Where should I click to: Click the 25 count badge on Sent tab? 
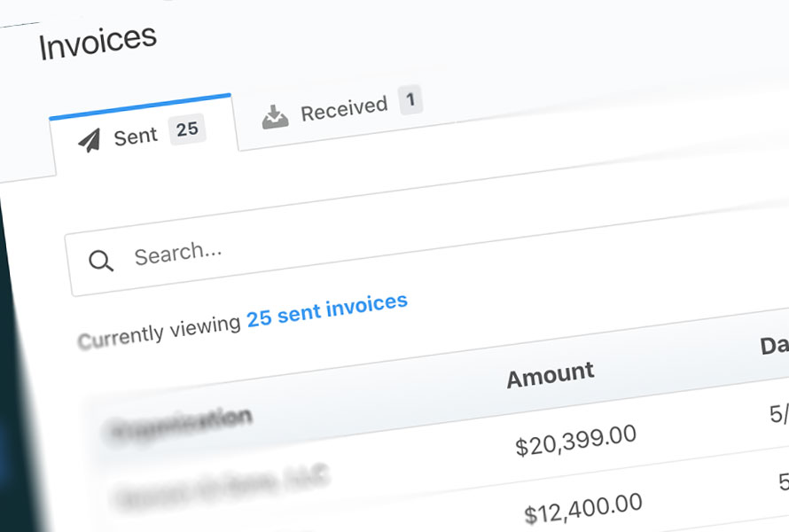point(186,129)
